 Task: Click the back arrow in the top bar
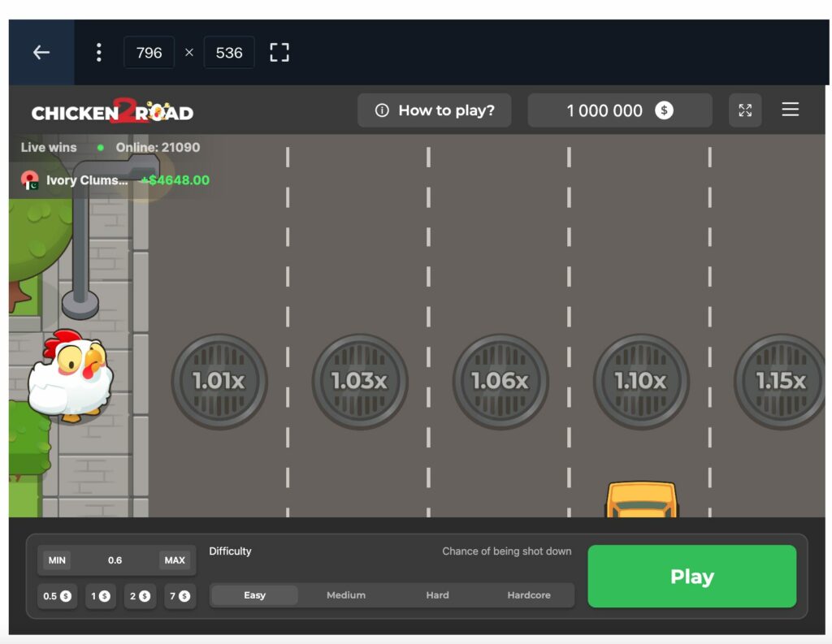pyautogui.click(x=41, y=53)
